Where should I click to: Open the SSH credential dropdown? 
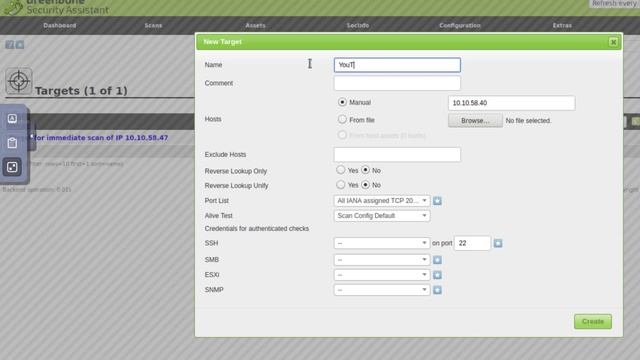pos(382,243)
